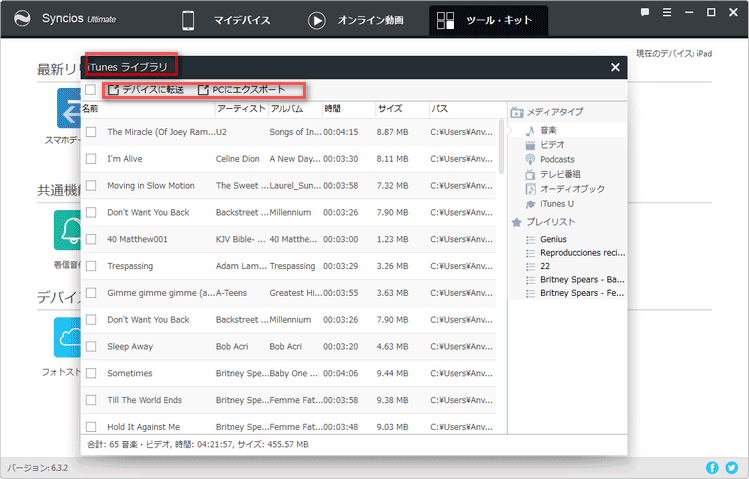Screen dimensions: 749x479
Task: Check the box for Till The World Ends
Action: click(91, 400)
